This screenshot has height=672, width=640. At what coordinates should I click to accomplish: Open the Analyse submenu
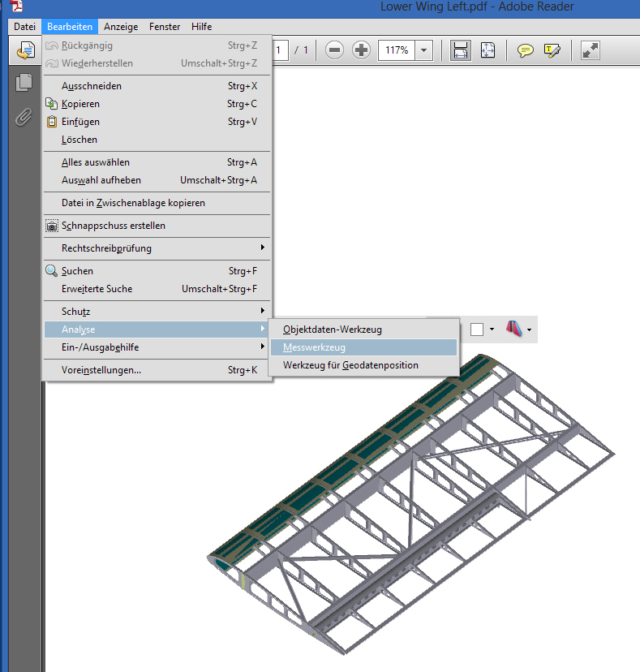tap(157, 330)
